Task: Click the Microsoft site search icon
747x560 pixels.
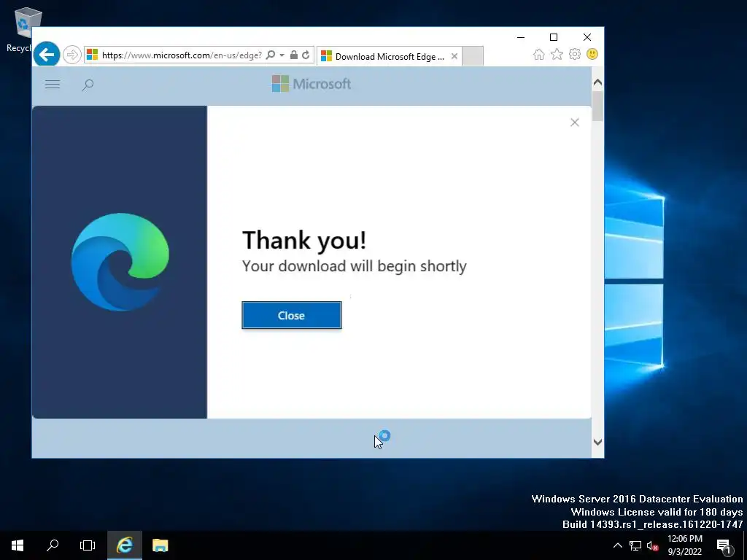Action: point(88,85)
